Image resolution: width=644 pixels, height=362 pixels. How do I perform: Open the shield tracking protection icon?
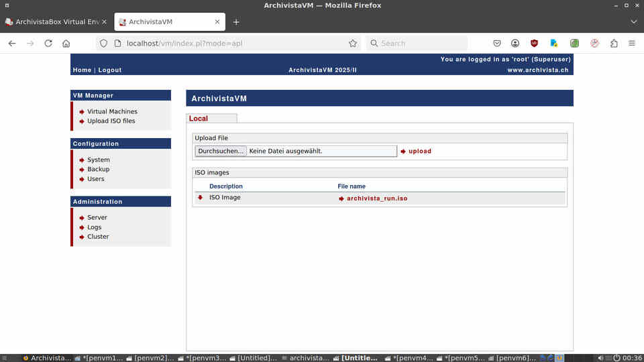[103, 43]
